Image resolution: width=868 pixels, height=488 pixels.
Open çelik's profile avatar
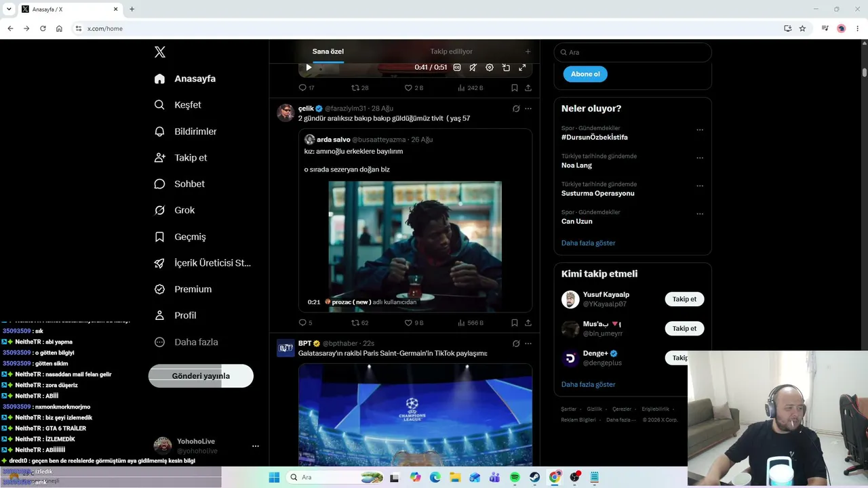coord(285,113)
